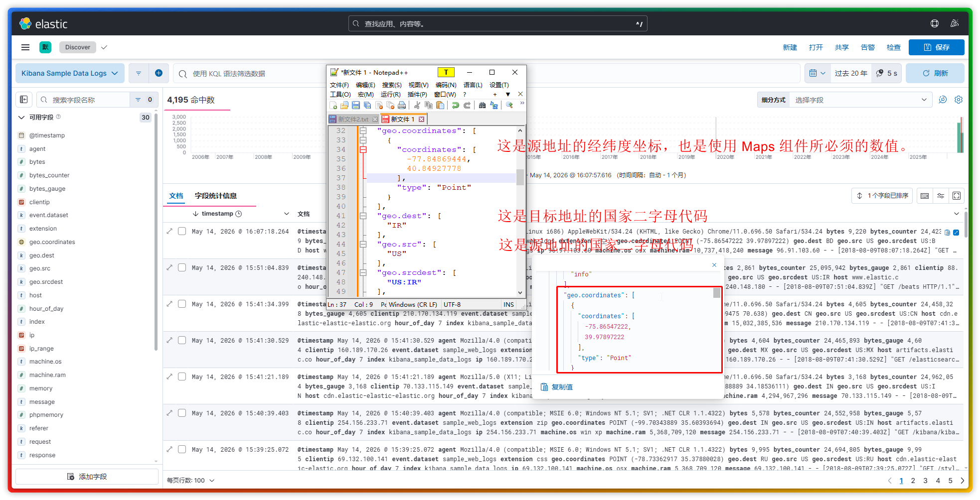This screenshot has height=500, width=980.
Task: Click the Save icon in Notepad++ toolbar
Action: pyautogui.click(x=356, y=105)
